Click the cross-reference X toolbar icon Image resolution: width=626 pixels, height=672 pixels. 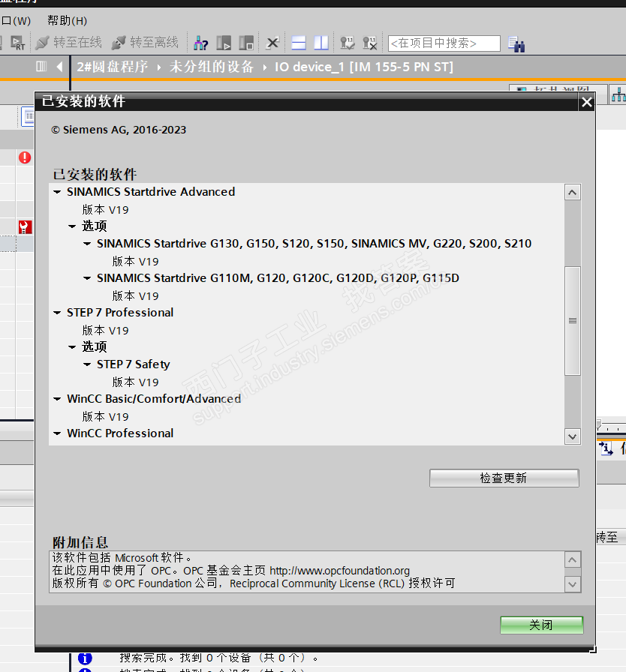[x=272, y=43]
